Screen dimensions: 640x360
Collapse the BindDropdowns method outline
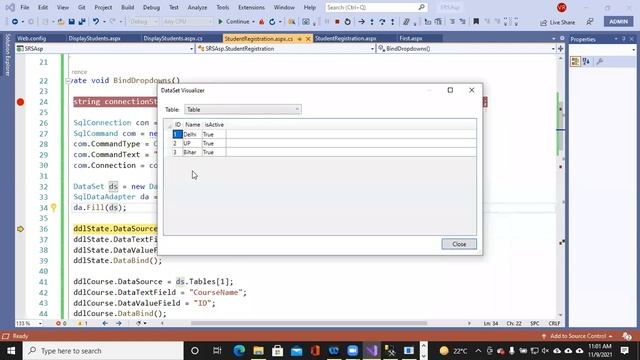point(68,81)
